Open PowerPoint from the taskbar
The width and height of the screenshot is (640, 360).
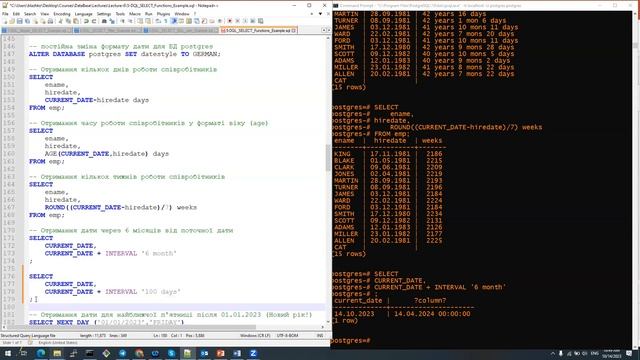(220, 353)
